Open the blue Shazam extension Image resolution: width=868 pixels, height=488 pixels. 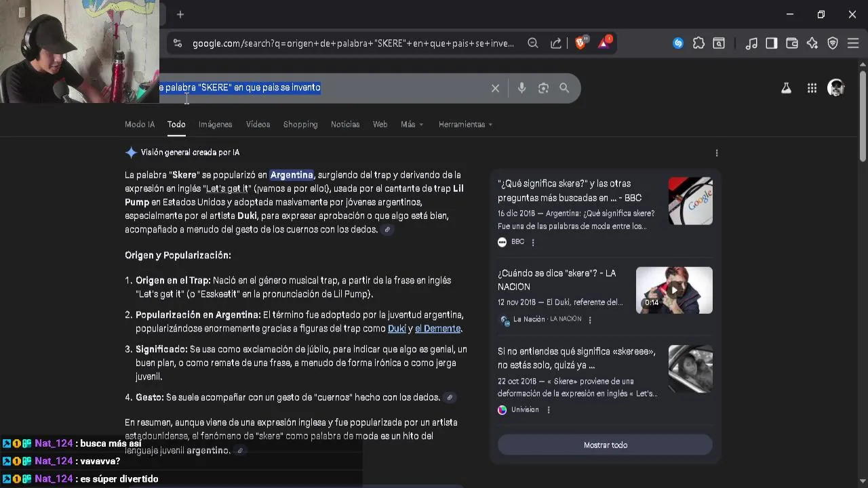click(x=678, y=43)
